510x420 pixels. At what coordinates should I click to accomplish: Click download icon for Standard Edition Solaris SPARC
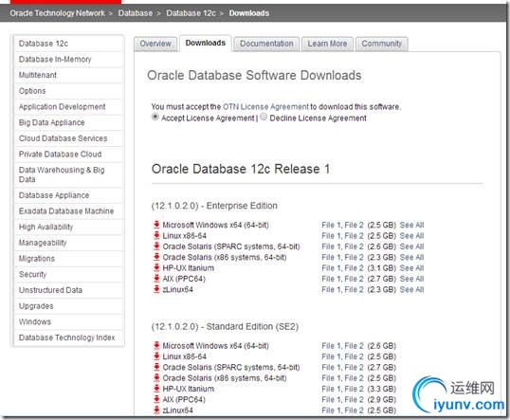coord(156,367)
